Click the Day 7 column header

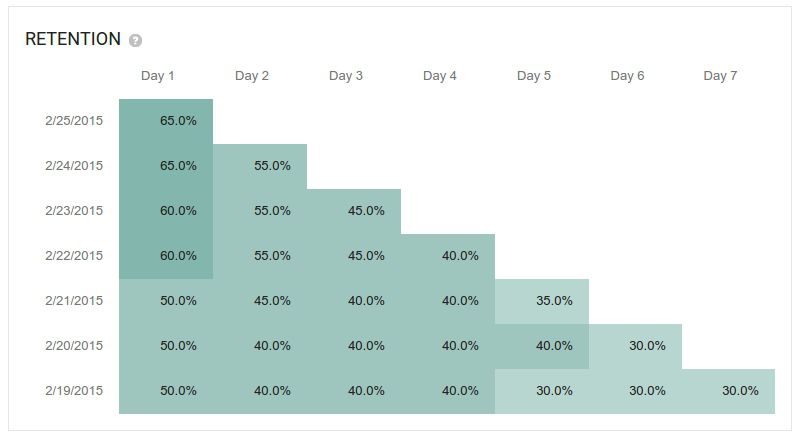pos(721,76)
